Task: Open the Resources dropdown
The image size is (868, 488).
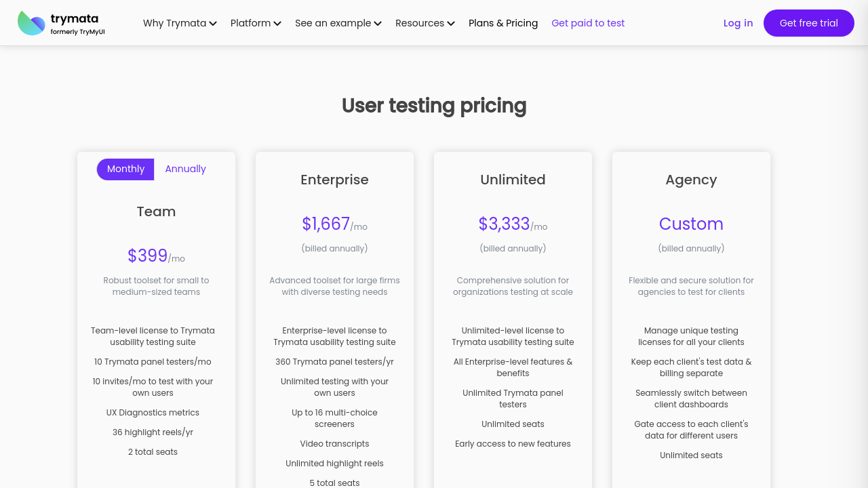Action: click(x=425, y=23)
